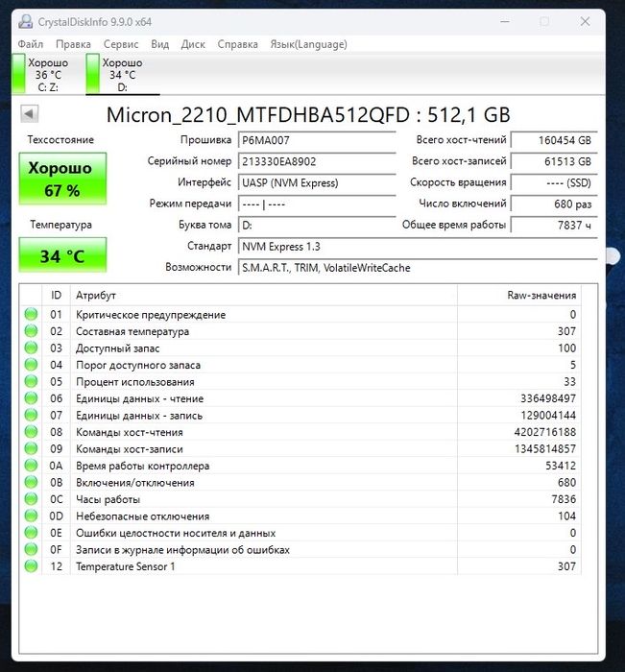Viewport: 625px width, 672px height.
Task: Select the Часы работы attribute text
Action: click(x=108, y=499)
